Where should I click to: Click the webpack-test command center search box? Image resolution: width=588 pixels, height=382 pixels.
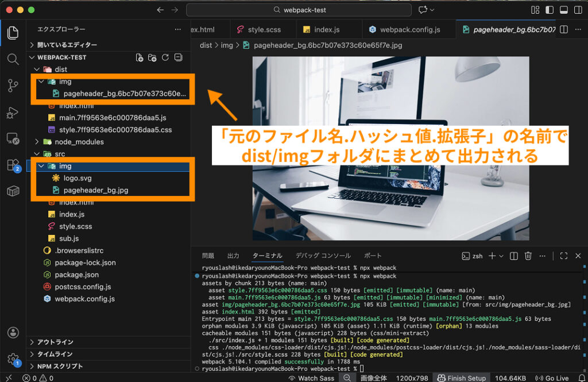pyautogui.click(x=299, y=10)
